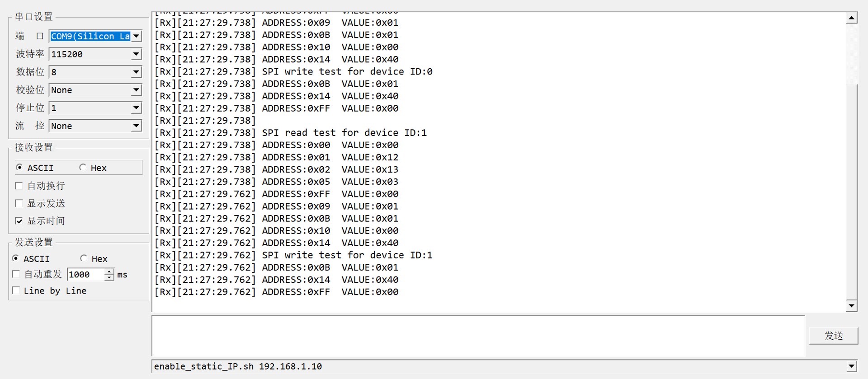This screenshot has height=379, width=868.
Task: Click the send (发送) button
Action: [834, 336]
